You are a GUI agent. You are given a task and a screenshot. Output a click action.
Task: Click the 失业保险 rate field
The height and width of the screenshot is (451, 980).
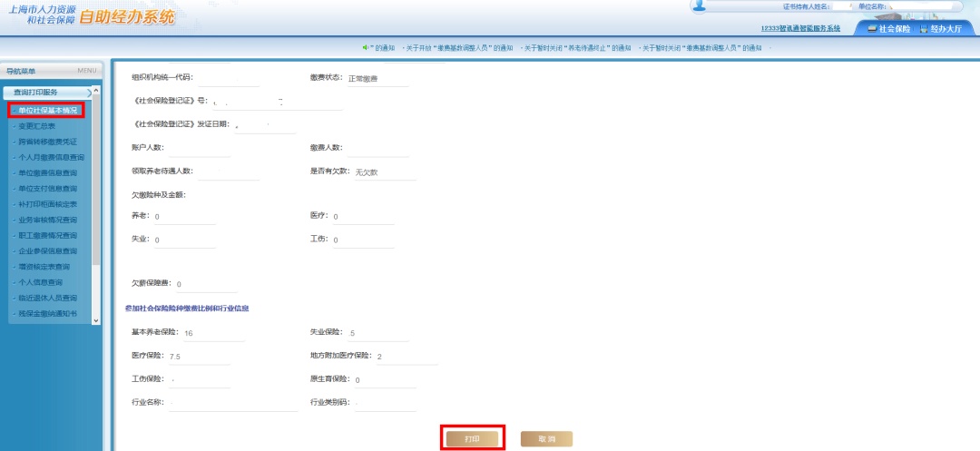[x=378, y=333]
